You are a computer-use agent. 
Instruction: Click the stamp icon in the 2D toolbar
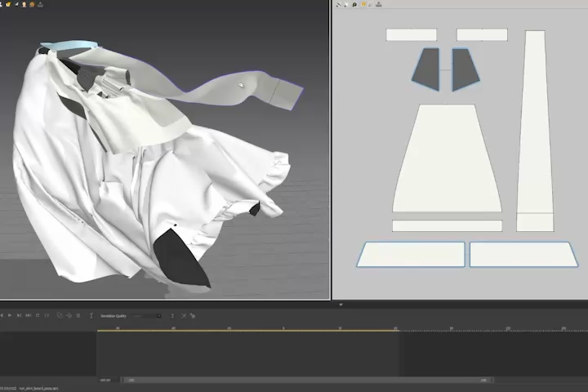coord(379,5)
